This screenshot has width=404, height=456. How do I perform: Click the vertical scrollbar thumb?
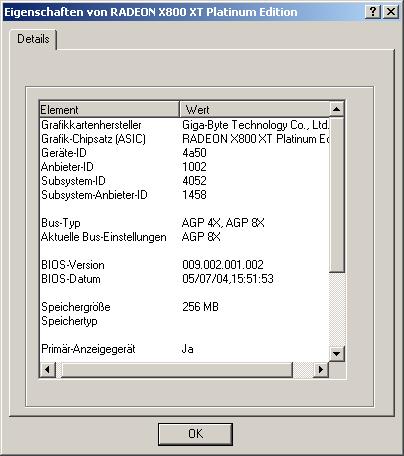pos(336,194)
